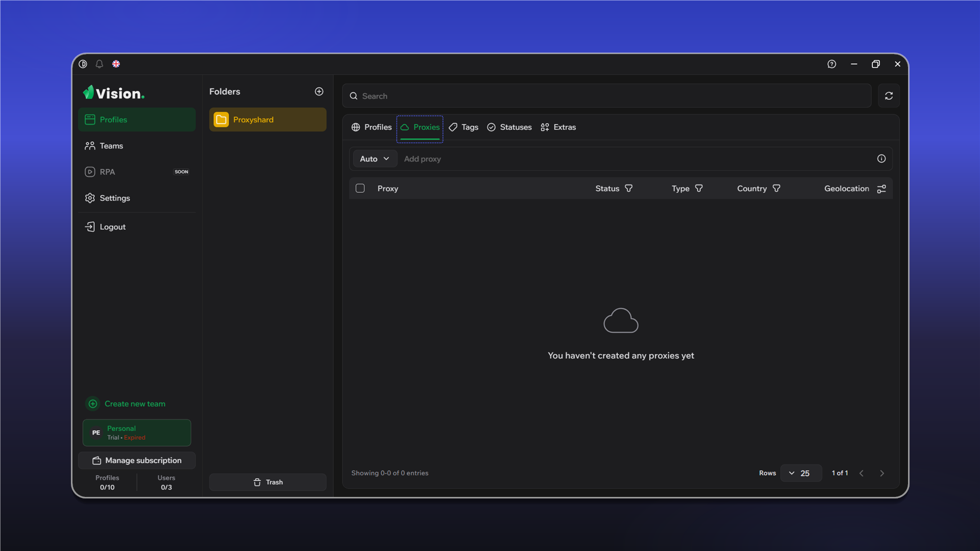Change language via UK flag icon
The image size is (980, 551).
tap(116, 64)
